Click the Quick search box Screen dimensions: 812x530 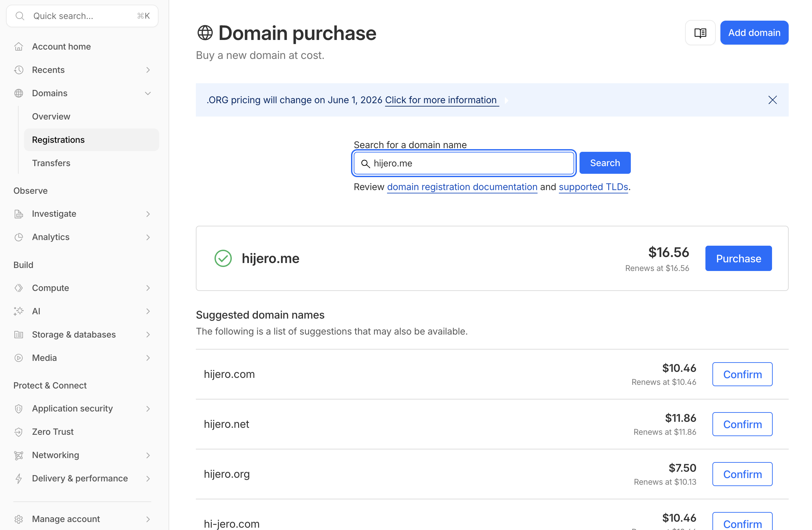[x=82, y=16]
